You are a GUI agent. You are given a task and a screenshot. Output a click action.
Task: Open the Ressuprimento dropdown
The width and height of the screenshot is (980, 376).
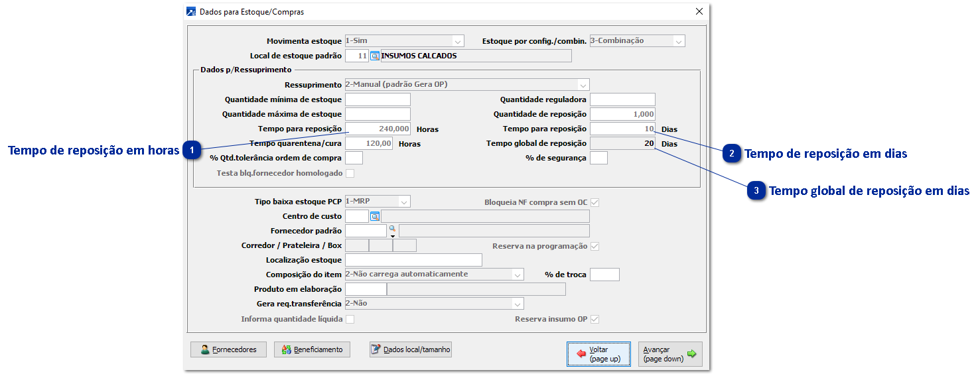click(583, 85)
